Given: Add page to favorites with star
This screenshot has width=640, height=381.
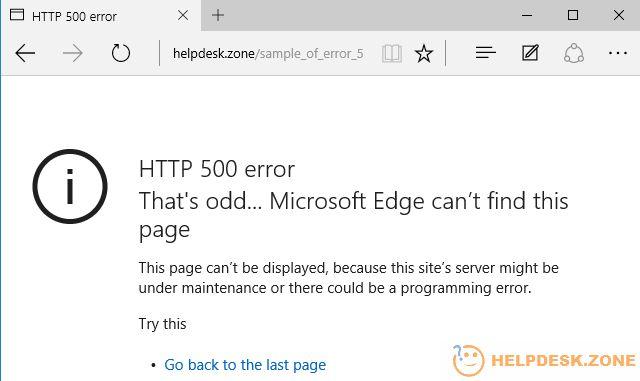Looking at the screenshot, I should point(424,53).
